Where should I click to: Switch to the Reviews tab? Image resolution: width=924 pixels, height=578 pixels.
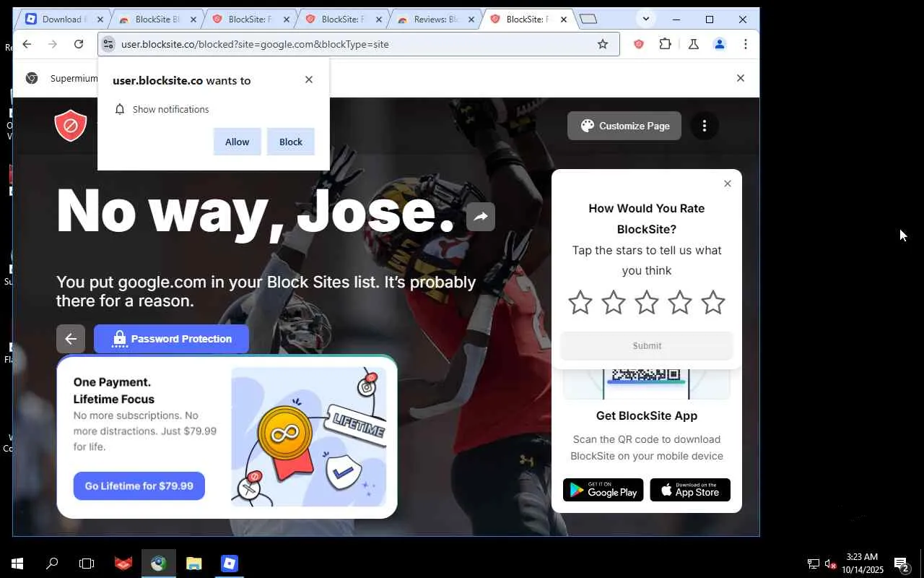[x=435, y=20]
